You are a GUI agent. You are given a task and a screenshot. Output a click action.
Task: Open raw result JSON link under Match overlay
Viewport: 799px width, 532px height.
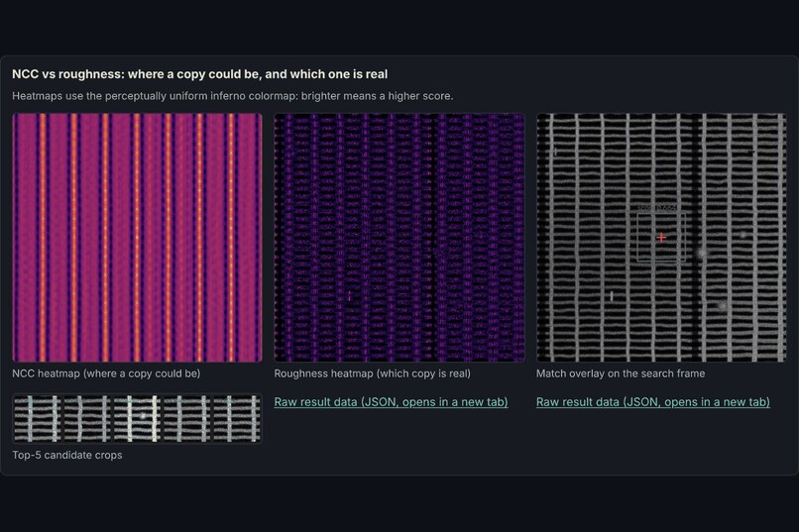point(652,402)
